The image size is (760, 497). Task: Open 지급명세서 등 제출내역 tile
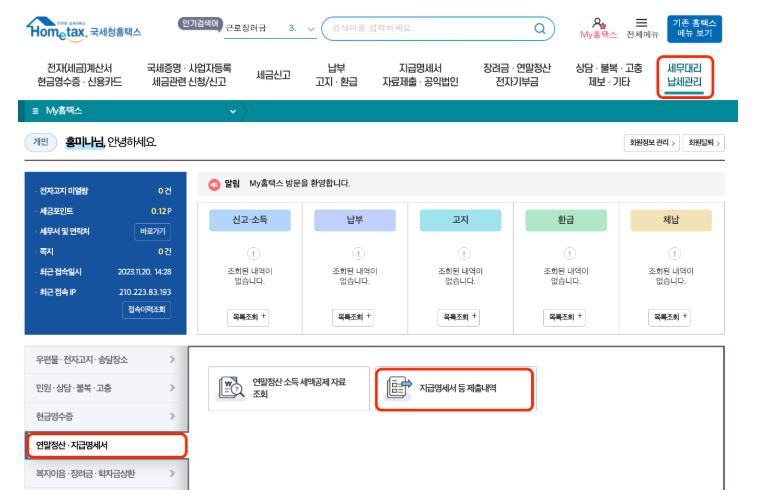tap(455, 389)
